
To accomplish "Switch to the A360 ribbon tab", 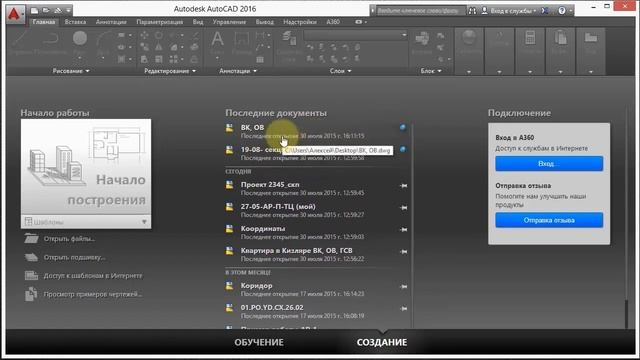I will coord(333,22).
